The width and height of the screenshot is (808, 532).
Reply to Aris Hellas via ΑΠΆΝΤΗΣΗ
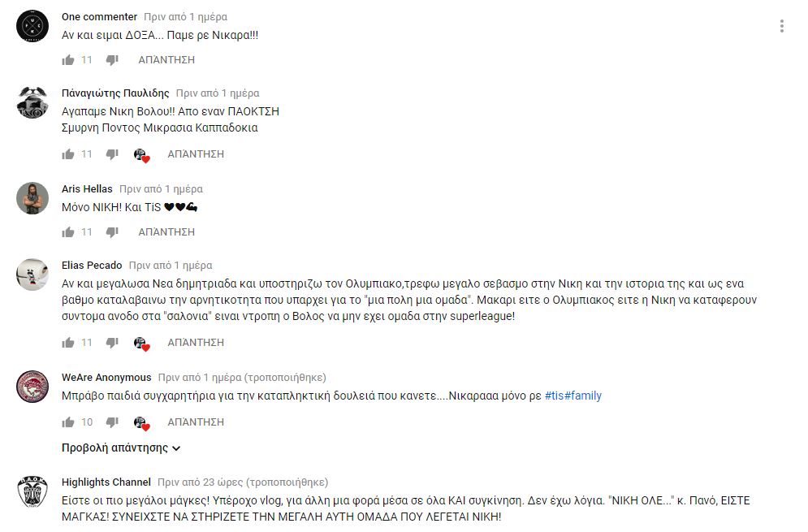coord(166,232)
